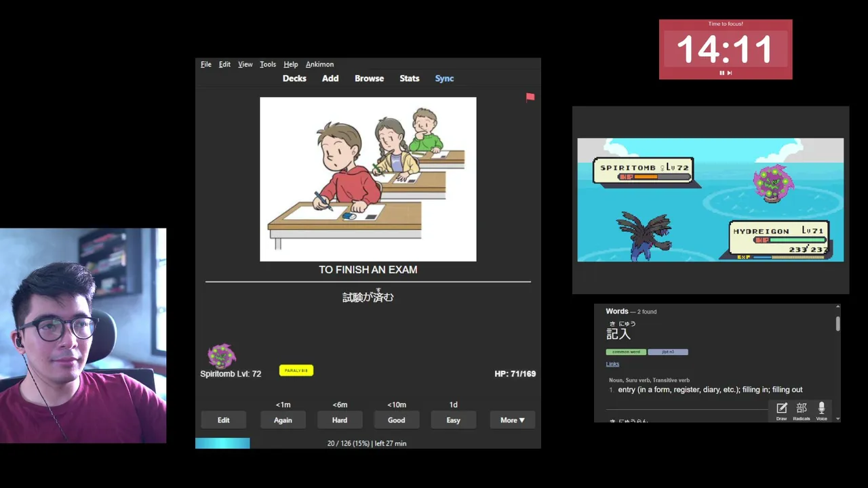The width and height of the screenshot is (868, 488).
Task: Open the Tools menu
Action: (268, 64)
